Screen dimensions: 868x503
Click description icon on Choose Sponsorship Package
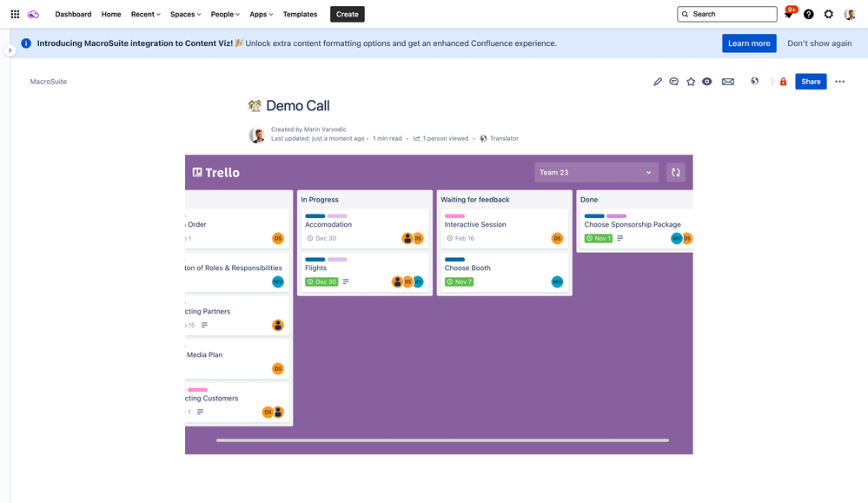coord(620,239)
